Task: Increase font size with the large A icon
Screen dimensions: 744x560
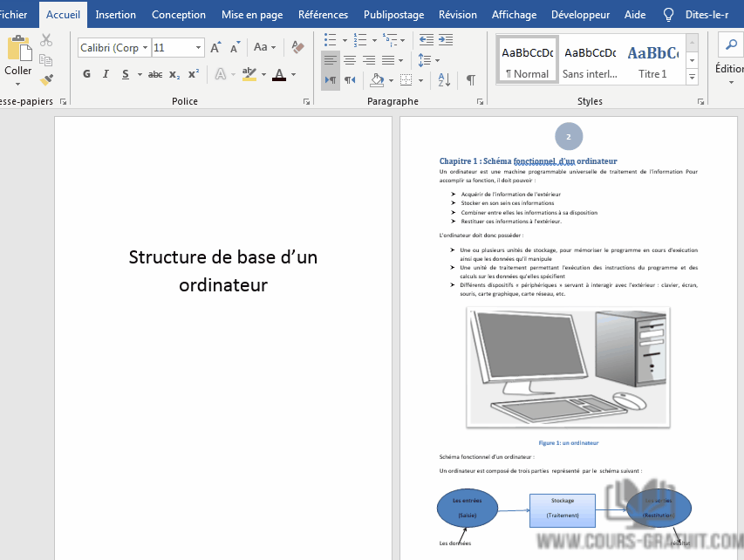Action: pyautogui.click(x=216, y=47)
